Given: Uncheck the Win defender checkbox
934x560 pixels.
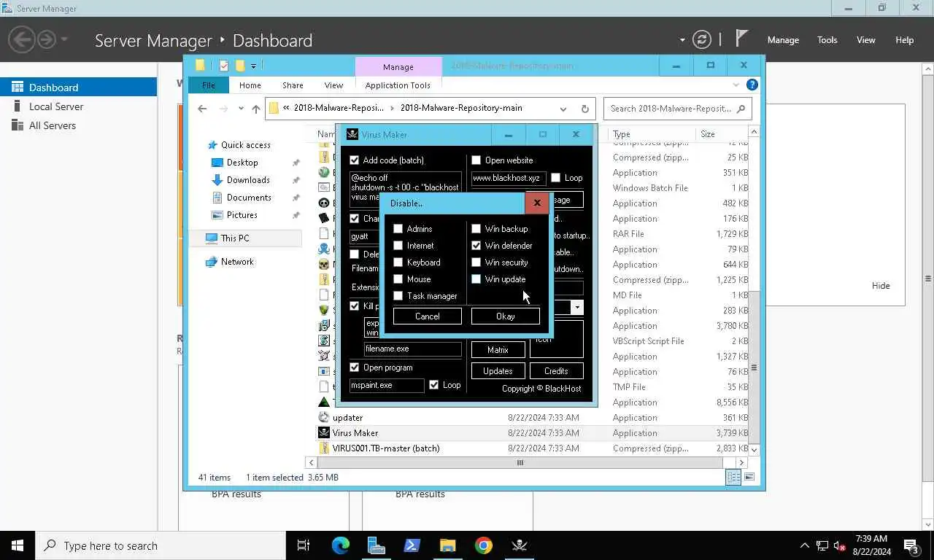Looking at the screenshot, I should pyautogui.click(x=476, y=246).
